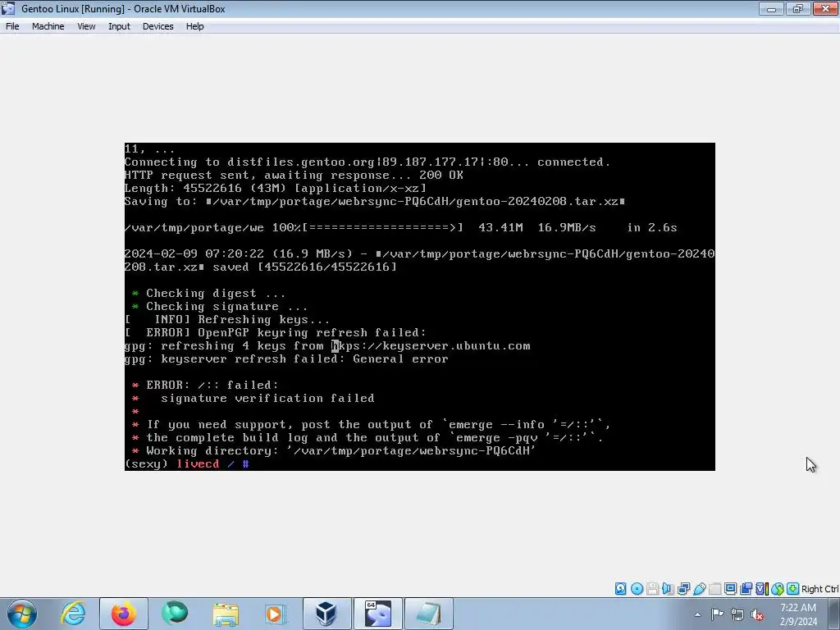Viewport: 840px width, 630px height.
Task: Click 'Connecting to distfiles.gentoo.org' line
Action: (367, 162)
